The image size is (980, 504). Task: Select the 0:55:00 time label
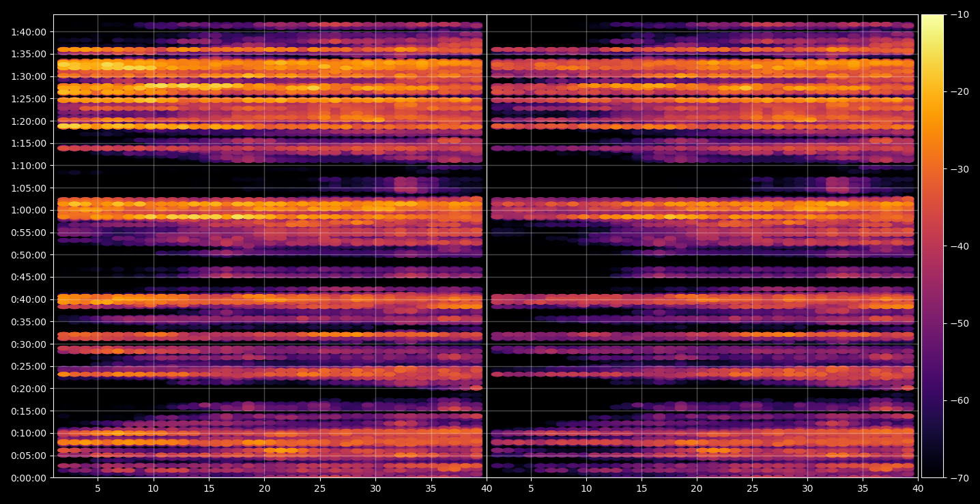(29, 233)
